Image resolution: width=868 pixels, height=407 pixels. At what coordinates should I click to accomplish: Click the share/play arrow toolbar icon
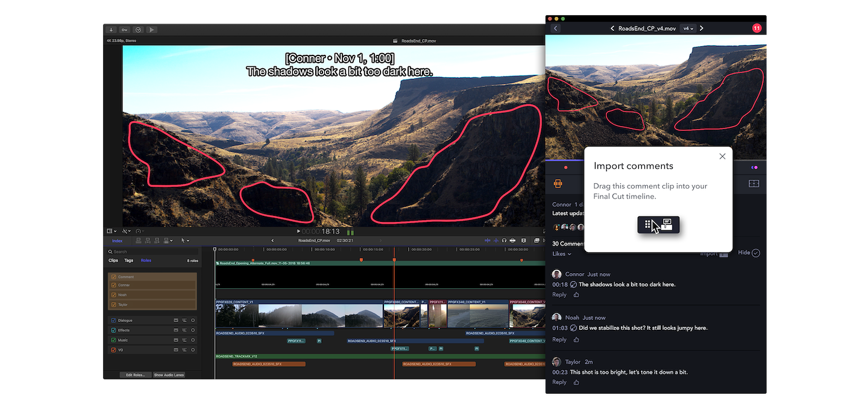point(151,30)
